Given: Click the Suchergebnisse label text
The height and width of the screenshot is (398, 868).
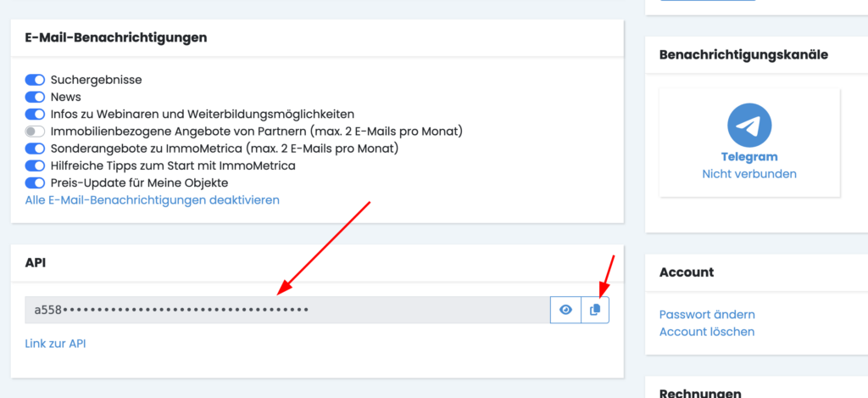Looking at the screenshot, I should click(97, 80).
